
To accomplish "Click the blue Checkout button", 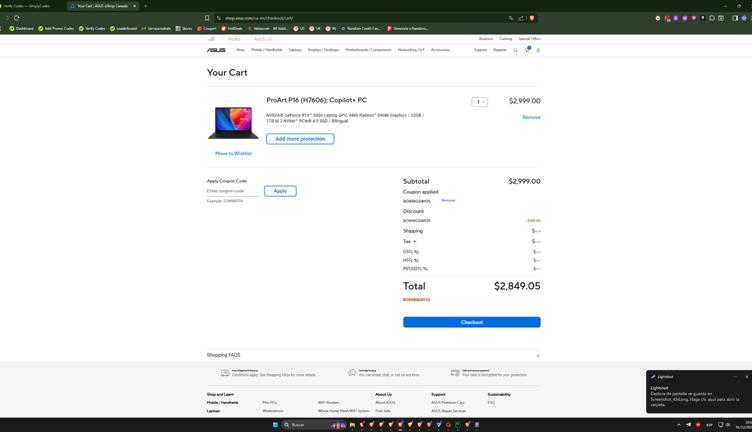I will (x=471, y=322).
